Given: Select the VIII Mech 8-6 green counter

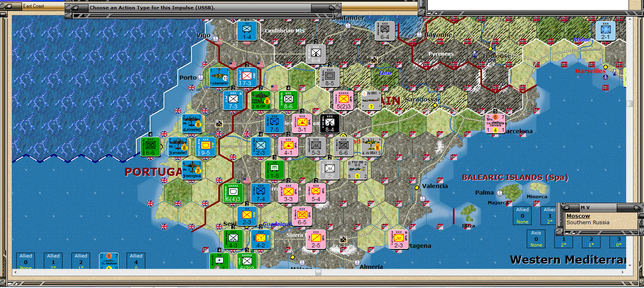Looking at the screenshot, I should click(288, 100).
